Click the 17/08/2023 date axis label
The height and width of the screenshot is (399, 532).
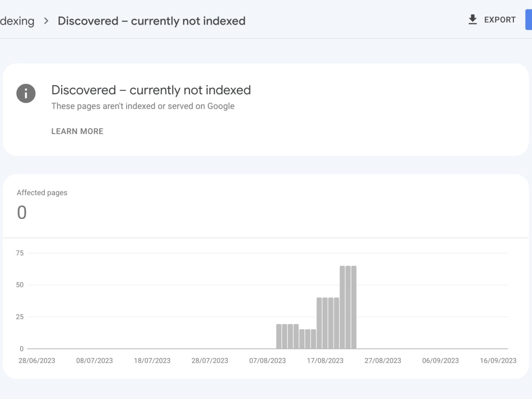tap(325, 361)
